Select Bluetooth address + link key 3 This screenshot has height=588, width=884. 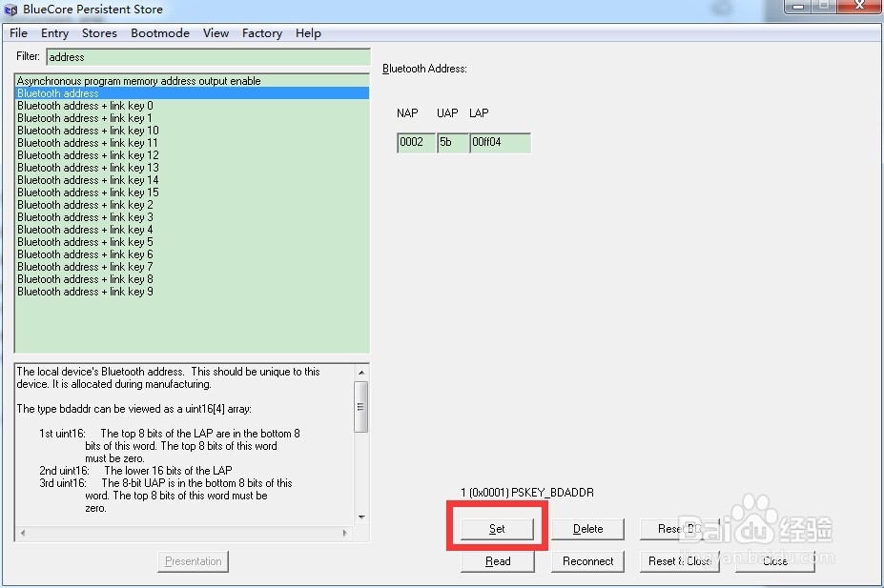(192, 217)
